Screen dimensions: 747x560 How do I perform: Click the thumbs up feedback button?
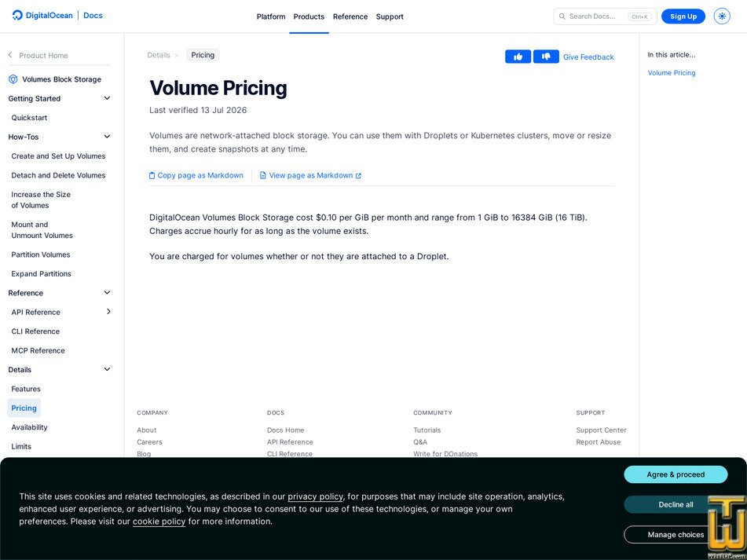[518, 57]
